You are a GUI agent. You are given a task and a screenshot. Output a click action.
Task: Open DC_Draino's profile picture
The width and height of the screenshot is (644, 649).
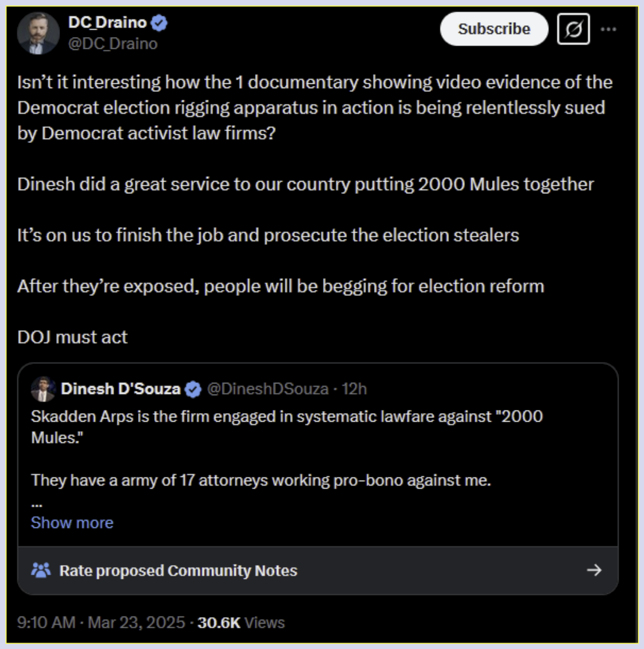(x=38, y=33)
